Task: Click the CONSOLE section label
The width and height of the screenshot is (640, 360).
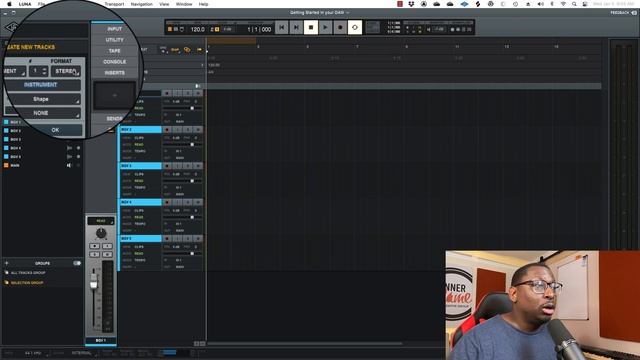Action: (115, 62)
